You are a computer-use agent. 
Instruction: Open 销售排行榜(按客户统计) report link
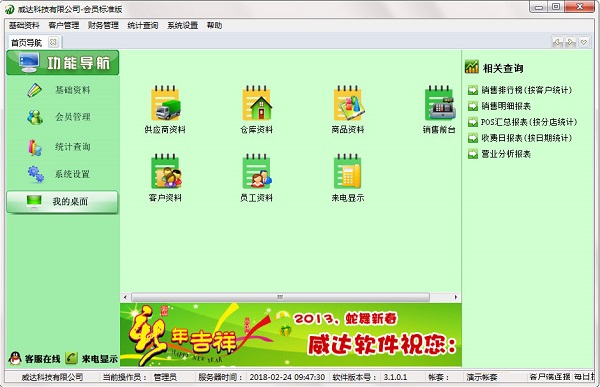527,90
